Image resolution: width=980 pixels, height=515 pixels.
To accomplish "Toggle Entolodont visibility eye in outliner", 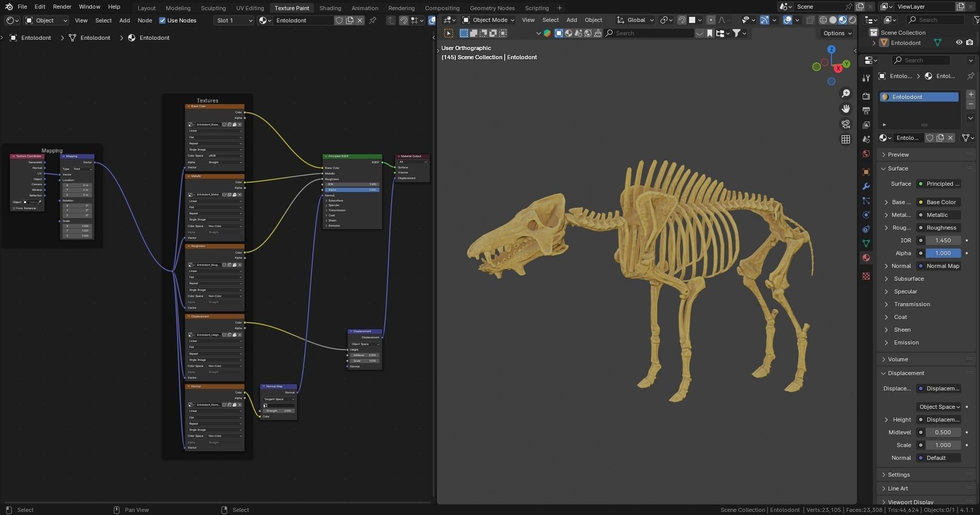I will 959,43.
